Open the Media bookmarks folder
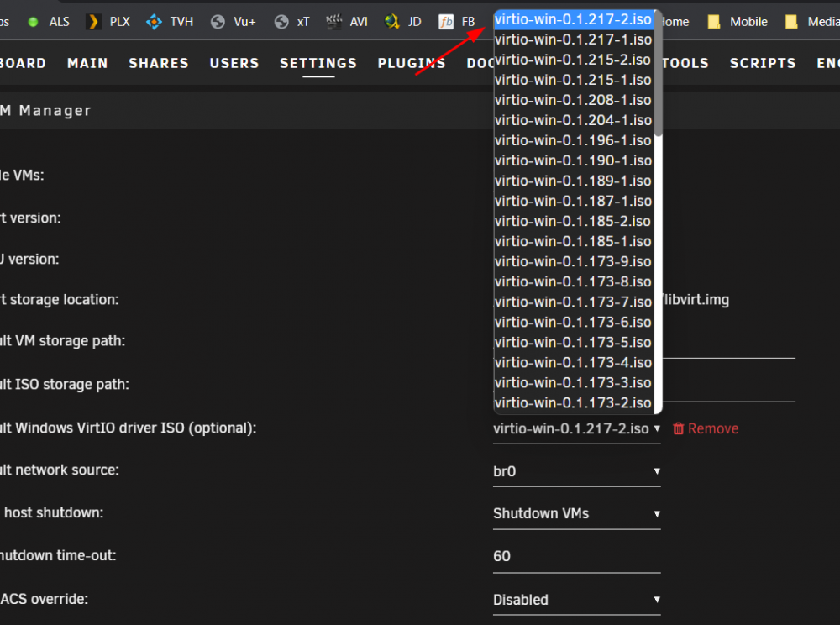The height and width of the screenshot is (625, 840). pyautogui.click(x=812, y=22)
